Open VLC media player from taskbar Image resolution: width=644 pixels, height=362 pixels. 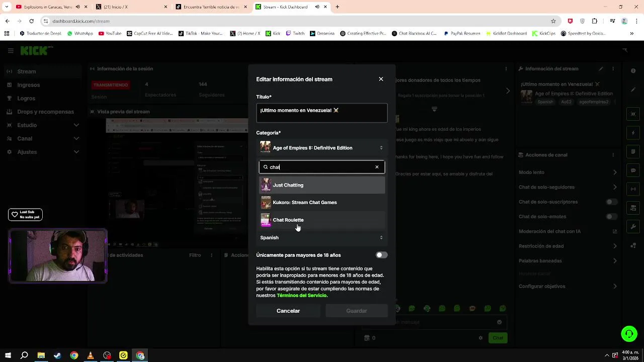point(91,355)
